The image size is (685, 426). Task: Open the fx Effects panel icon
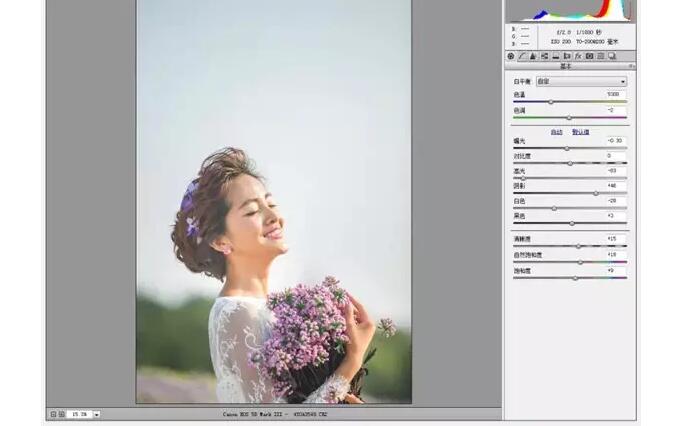(578, 56)
